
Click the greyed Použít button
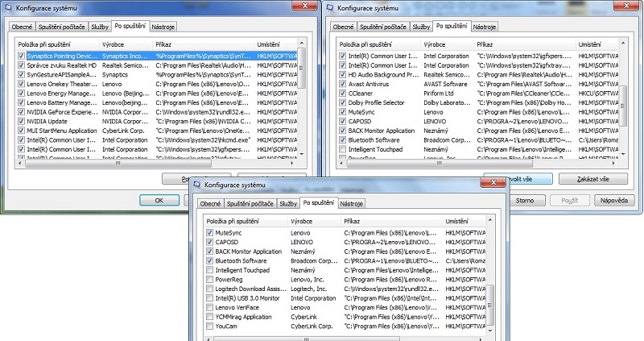[569, 200]
